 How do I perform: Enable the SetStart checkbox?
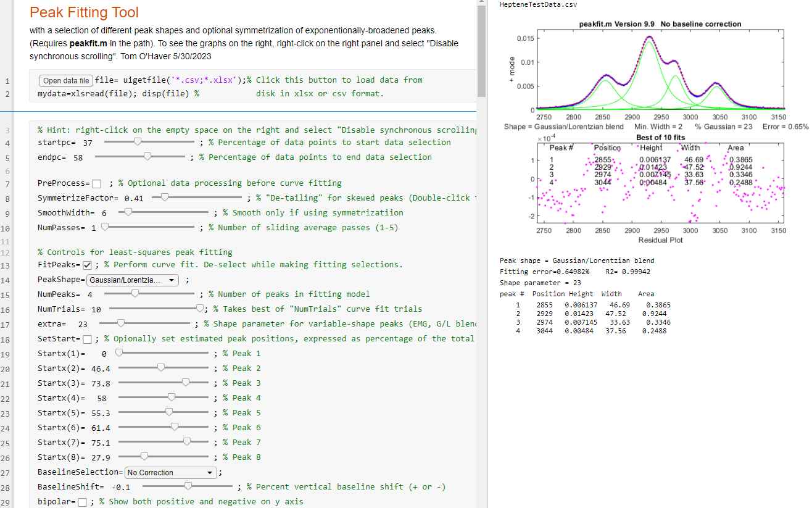coord(87,339)
